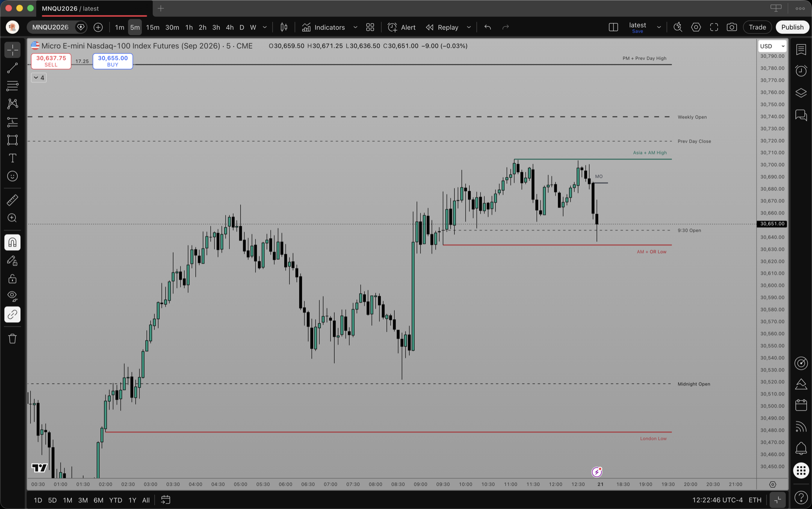Viewport: 812px width, 509px height.
Task: Select the geometric shapes tool
Action: (x=13, y=140)
